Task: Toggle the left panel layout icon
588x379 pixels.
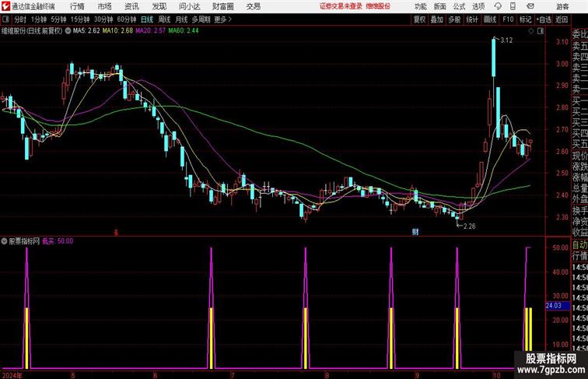Action: (5, 19)
